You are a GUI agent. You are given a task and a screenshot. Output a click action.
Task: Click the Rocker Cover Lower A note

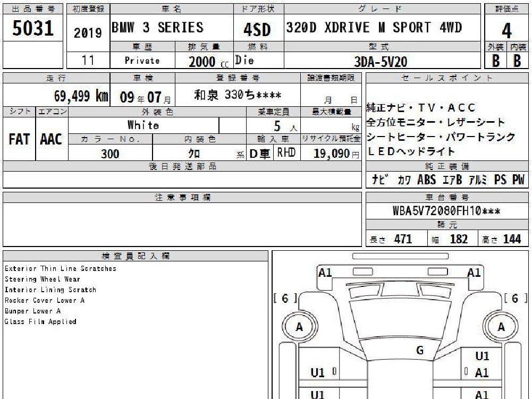pos(45,300)
